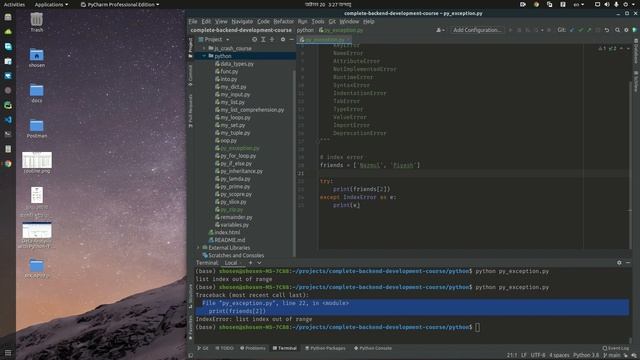
Task: Click the Files icon at top of dock
Action: [x=8, y=17]
